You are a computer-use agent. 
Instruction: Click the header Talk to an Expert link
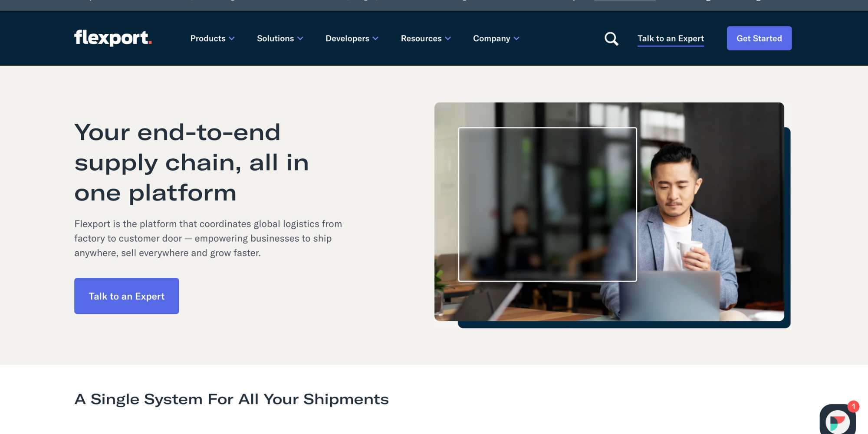tap(671, 39)
